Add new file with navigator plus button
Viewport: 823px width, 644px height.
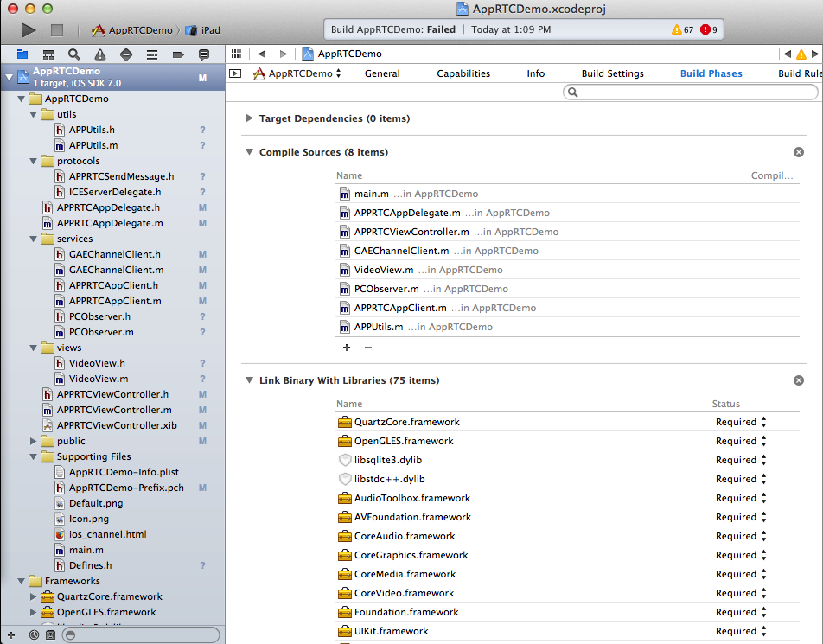tap(11, 635)
